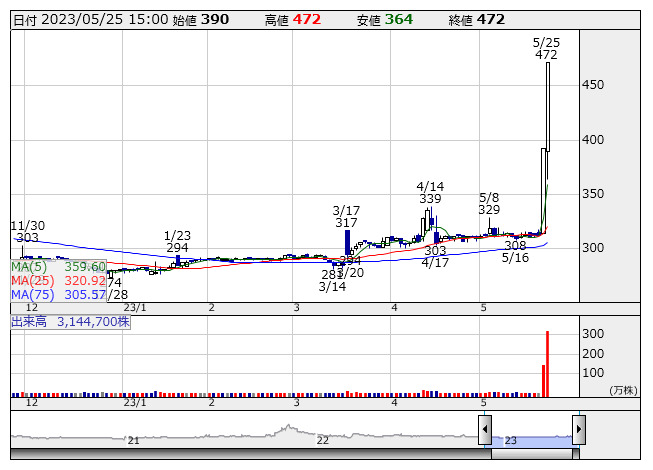The height and width of the screenshot is (470, 653).
Task: Click the 安値 364 value in the header
Action: (x=398, y=19)
